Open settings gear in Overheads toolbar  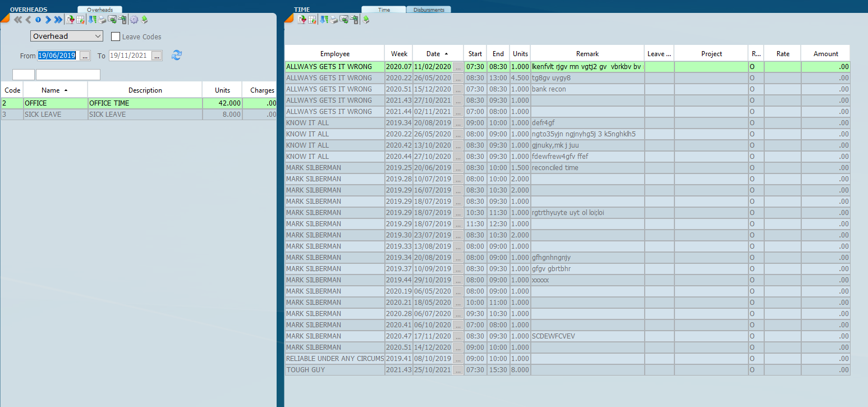point(134,20)
